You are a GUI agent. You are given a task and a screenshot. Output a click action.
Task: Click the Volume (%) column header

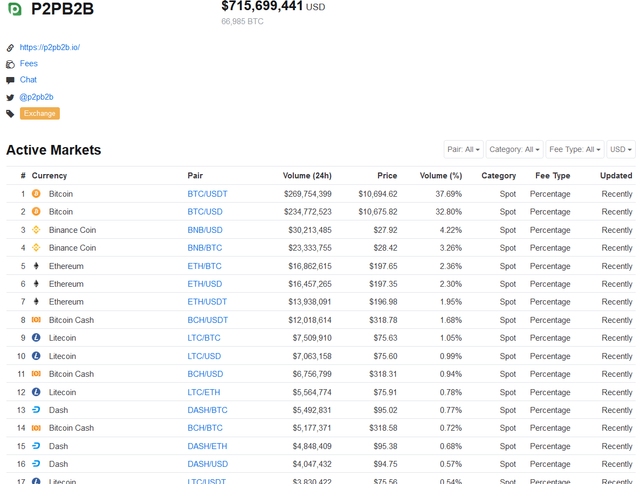(x=441, y=175)
